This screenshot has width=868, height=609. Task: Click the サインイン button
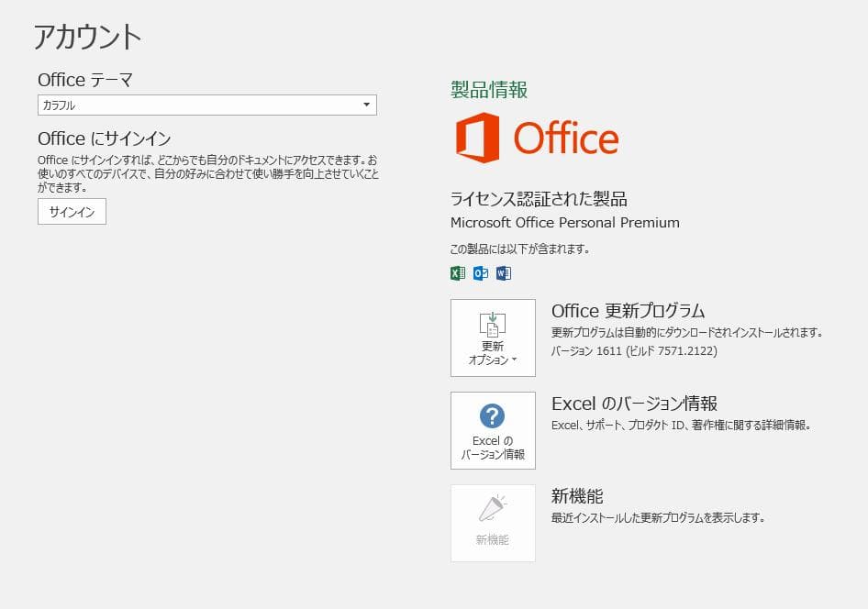coord(71,211)
